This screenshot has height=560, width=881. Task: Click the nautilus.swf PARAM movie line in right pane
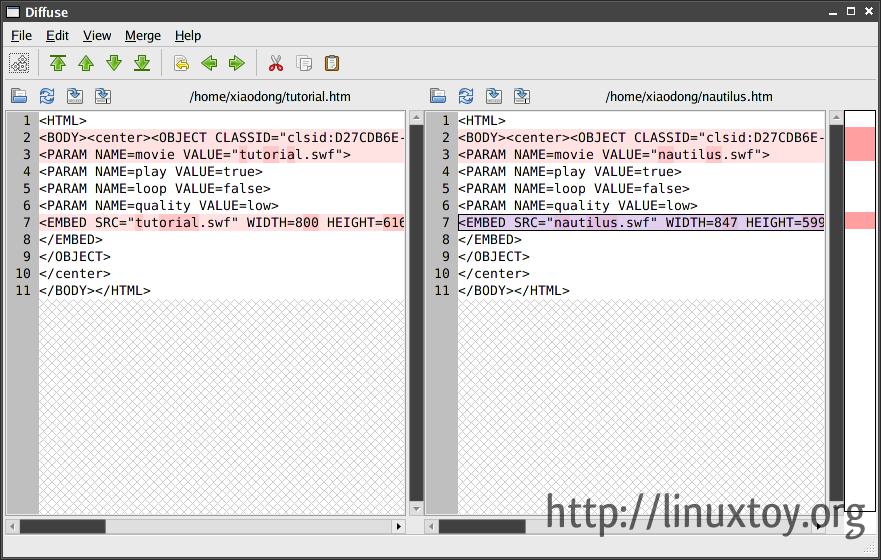641,154
